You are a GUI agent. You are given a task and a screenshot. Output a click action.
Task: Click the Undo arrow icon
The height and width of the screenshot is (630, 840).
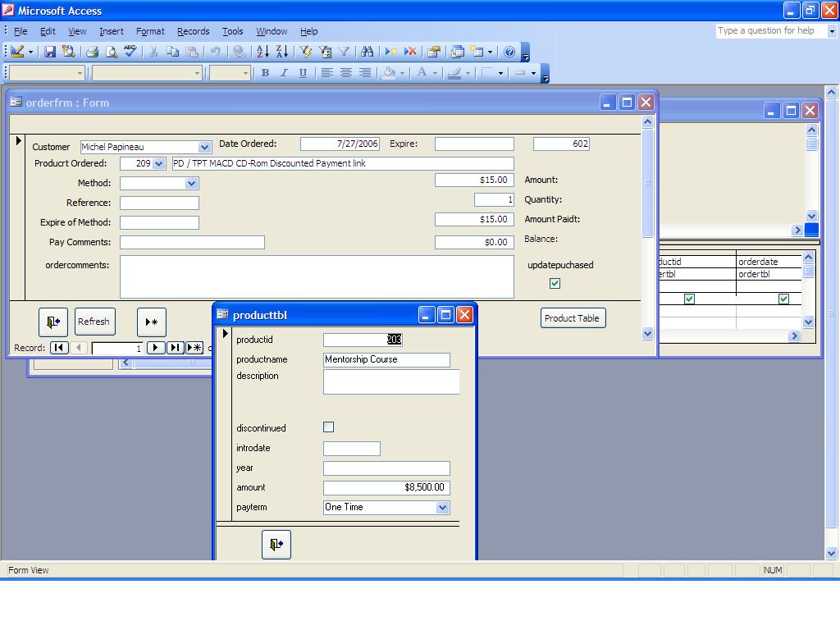215,52
